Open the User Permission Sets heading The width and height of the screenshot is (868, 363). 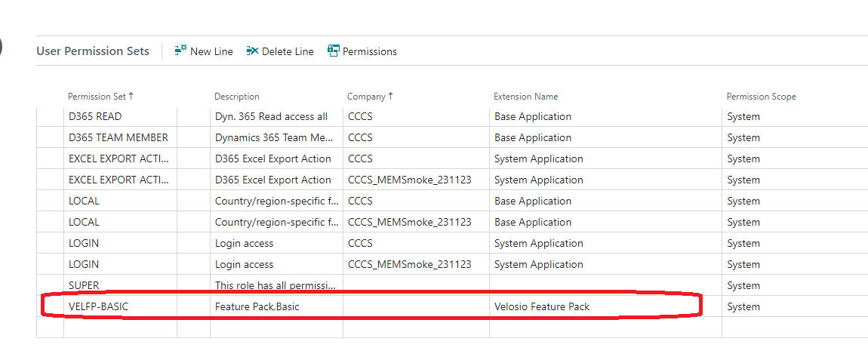(x=93, y=51)
